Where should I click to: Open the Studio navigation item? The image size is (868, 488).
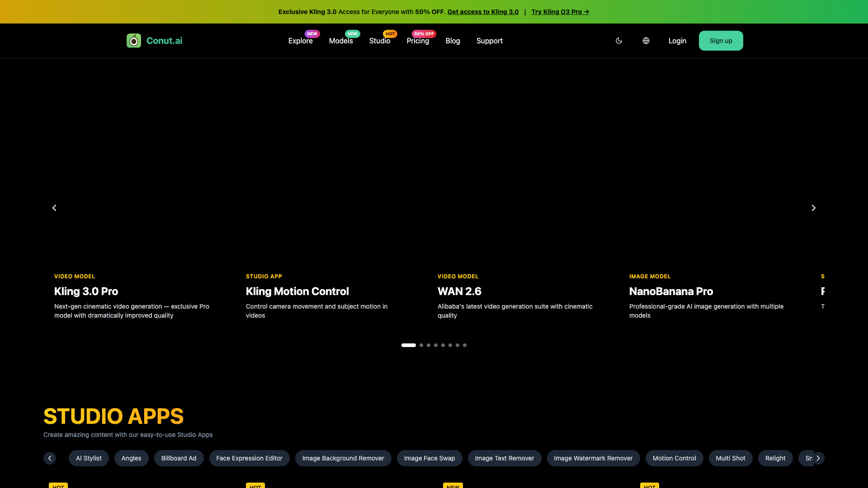tap(379, 41)
